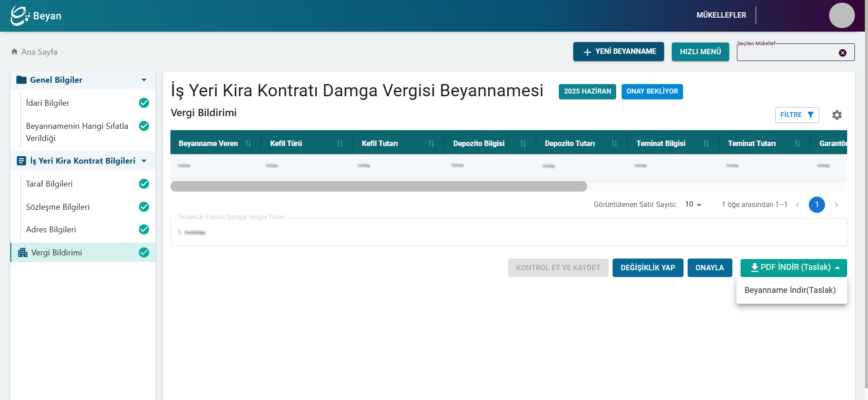Click Taraf Bilgileri green check mark
868x400 pixels.
pos(144,184)
